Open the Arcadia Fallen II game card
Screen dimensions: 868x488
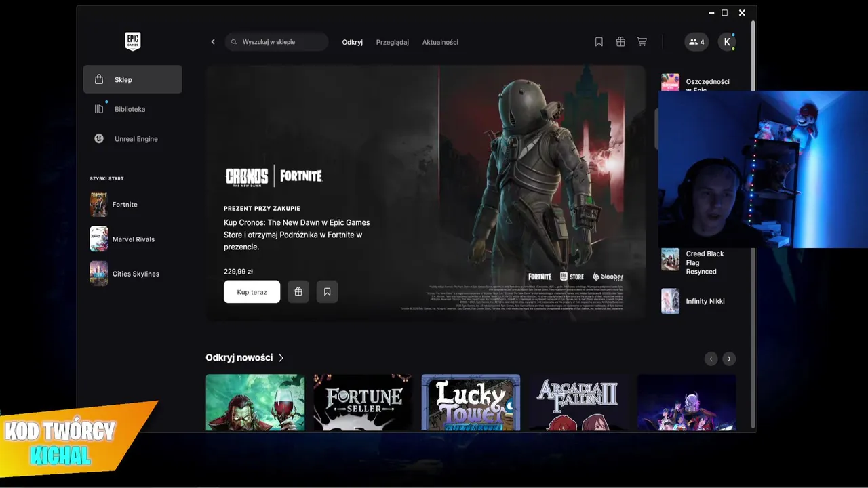click(578, 403)
